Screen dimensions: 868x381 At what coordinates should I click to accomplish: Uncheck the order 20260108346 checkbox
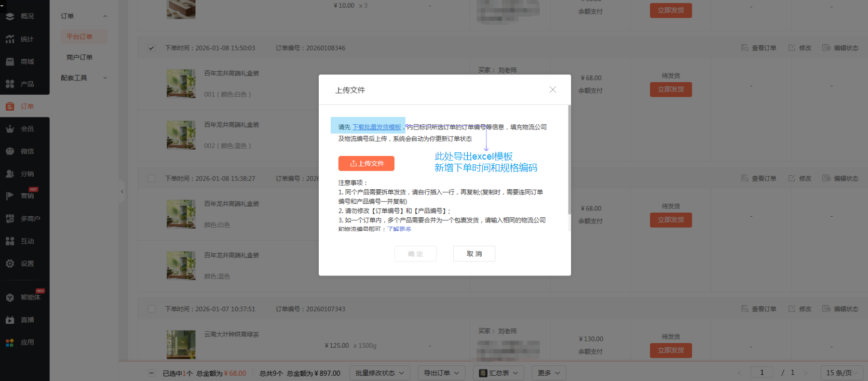pos(151,48)
